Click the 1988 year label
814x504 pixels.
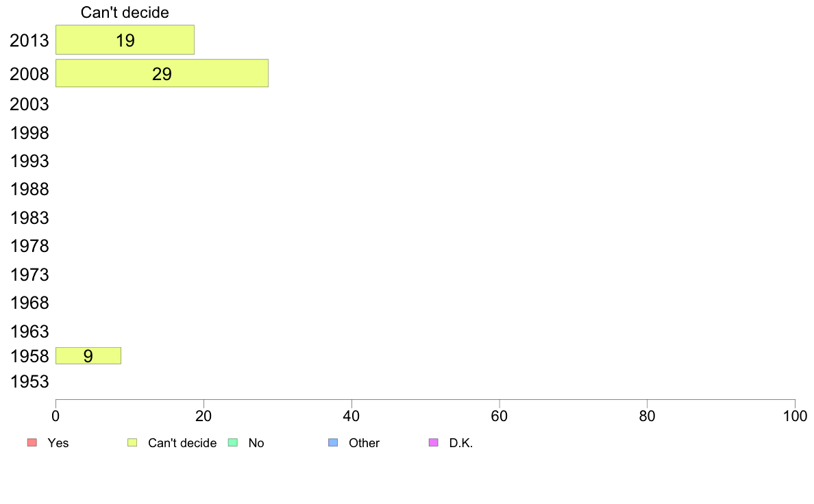(29, 189)
